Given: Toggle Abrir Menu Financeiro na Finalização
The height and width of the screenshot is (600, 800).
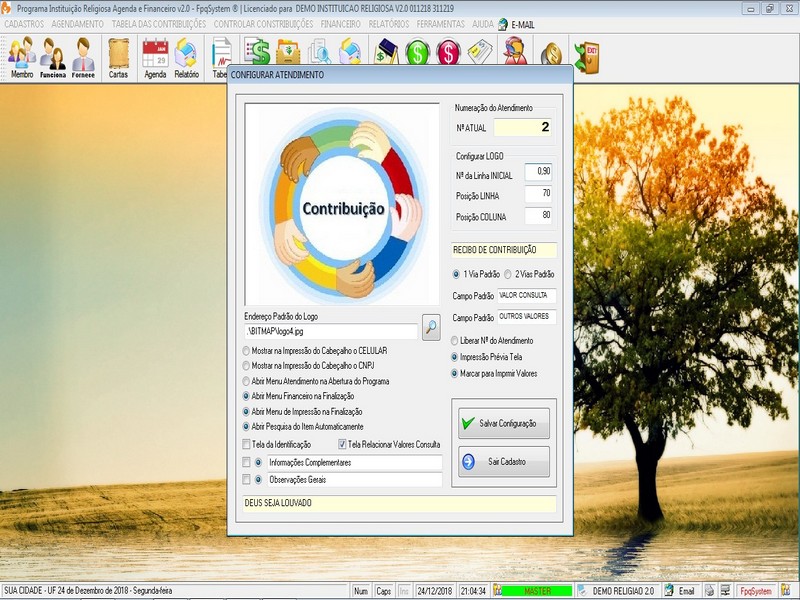Looking at the screenshot, I should point(246,396).
